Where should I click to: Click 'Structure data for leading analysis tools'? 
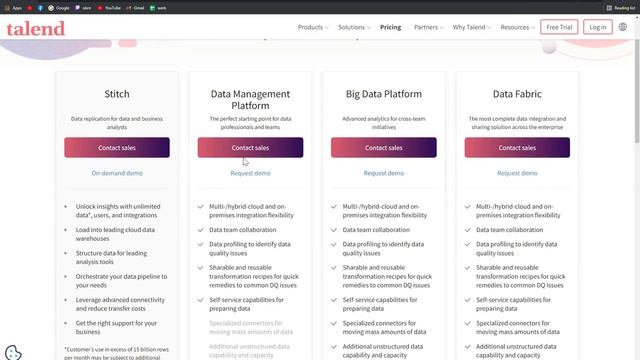click(x=111, y=257)
